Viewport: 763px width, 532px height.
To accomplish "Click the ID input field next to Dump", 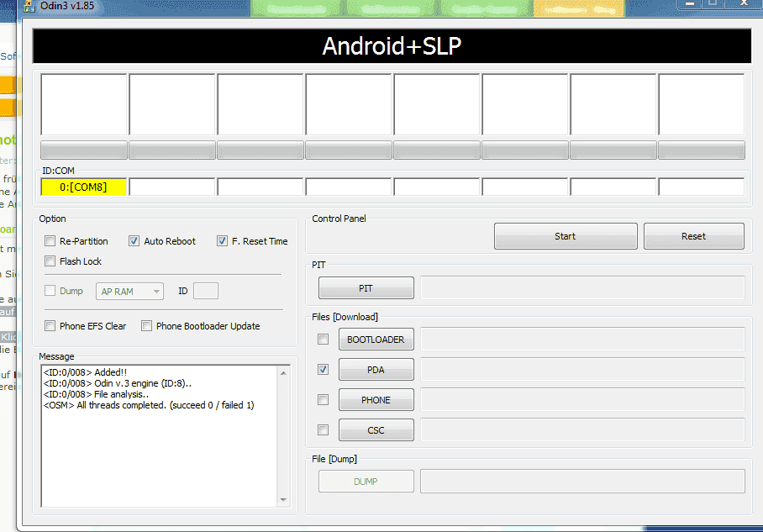I will tap(206, 291).
